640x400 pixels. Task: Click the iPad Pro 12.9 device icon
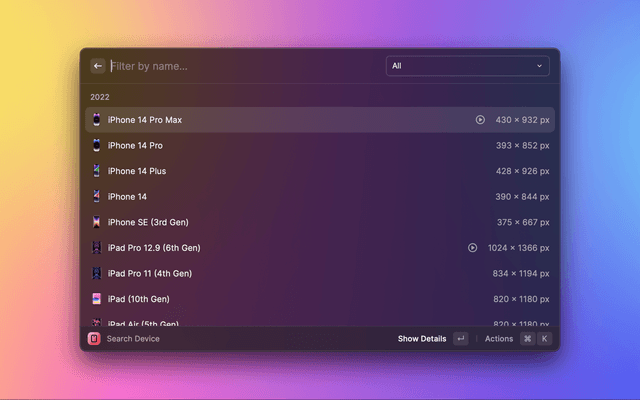[96, 248]
